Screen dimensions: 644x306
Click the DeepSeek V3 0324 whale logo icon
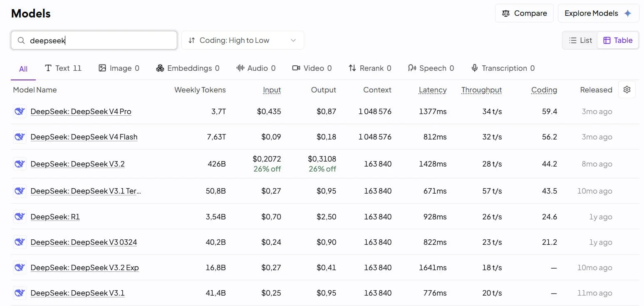pos(20,242)
